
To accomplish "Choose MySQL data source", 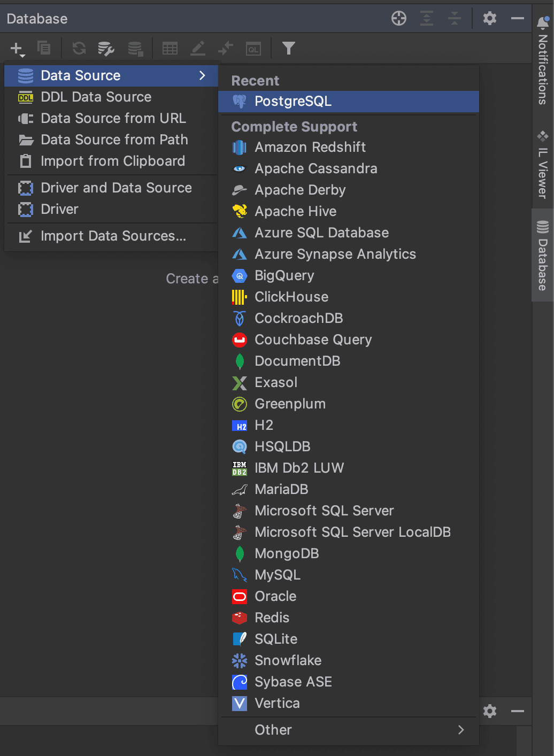I will coord(349,575).
